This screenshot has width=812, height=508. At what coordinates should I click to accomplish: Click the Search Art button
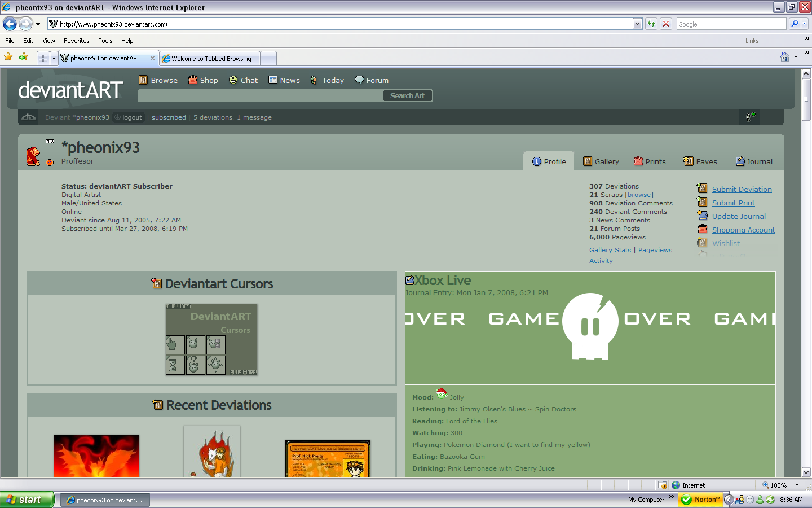point(407,95)
